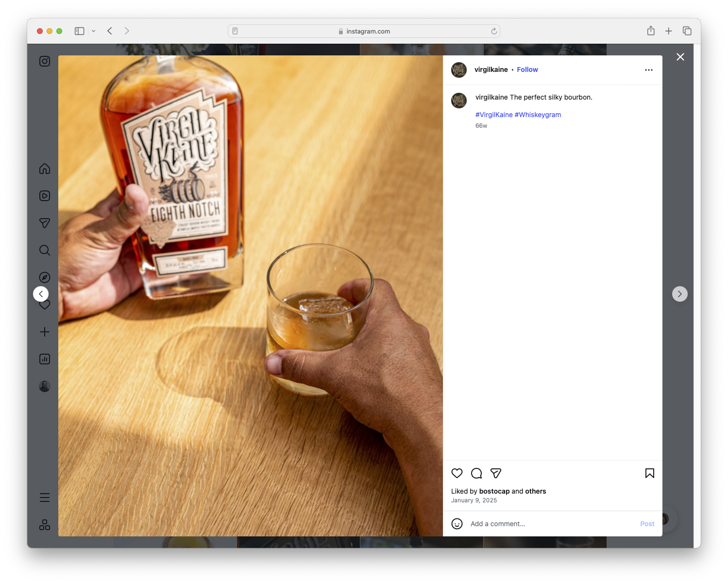Select the Reels icon in sidebar

pyautogui.click(x=44, y=196)
